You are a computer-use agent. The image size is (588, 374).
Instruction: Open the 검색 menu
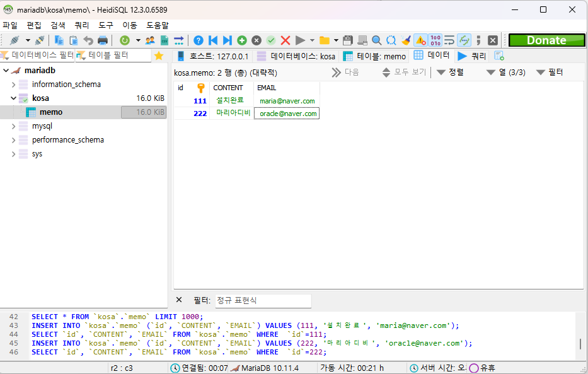tap(58, 25)
